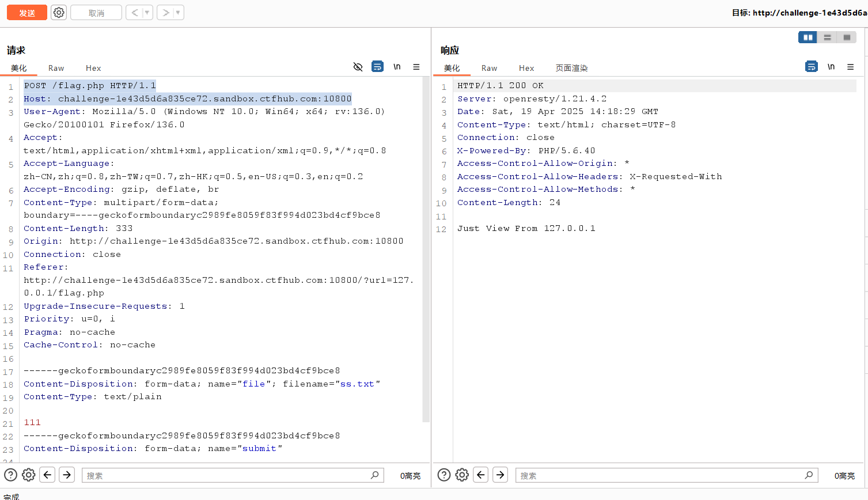Select stacked top-bottom layout icon

pyautogui.click(x=827, y=37)
